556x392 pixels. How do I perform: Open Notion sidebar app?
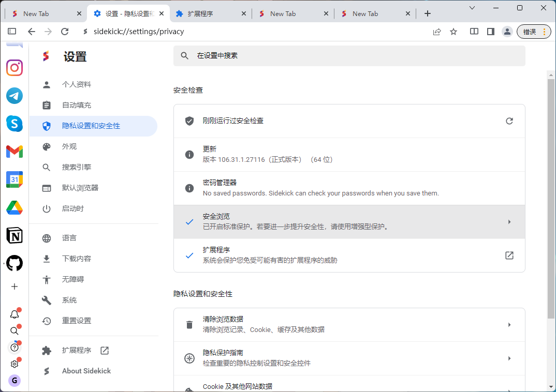pyautogui.click(x=14, y=235)
